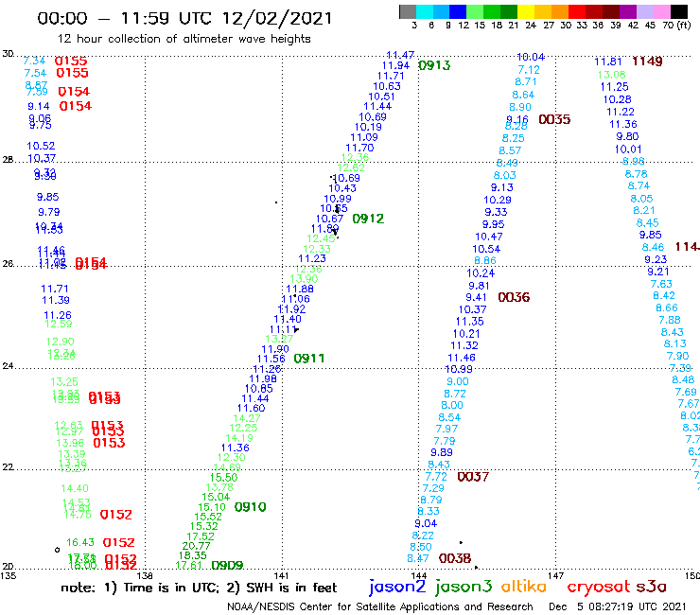Click the green time label "0912"
Image resolution: width=700 pixels, height=615 pixels.
[368, 219]
